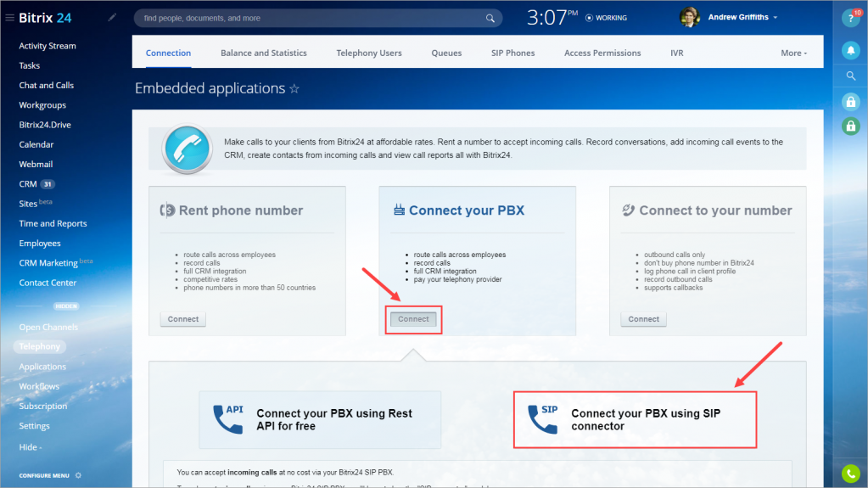Open Sites beta in the sidebar
The width and height of the screenshot is (868, 488).
[x=36, y=204]
